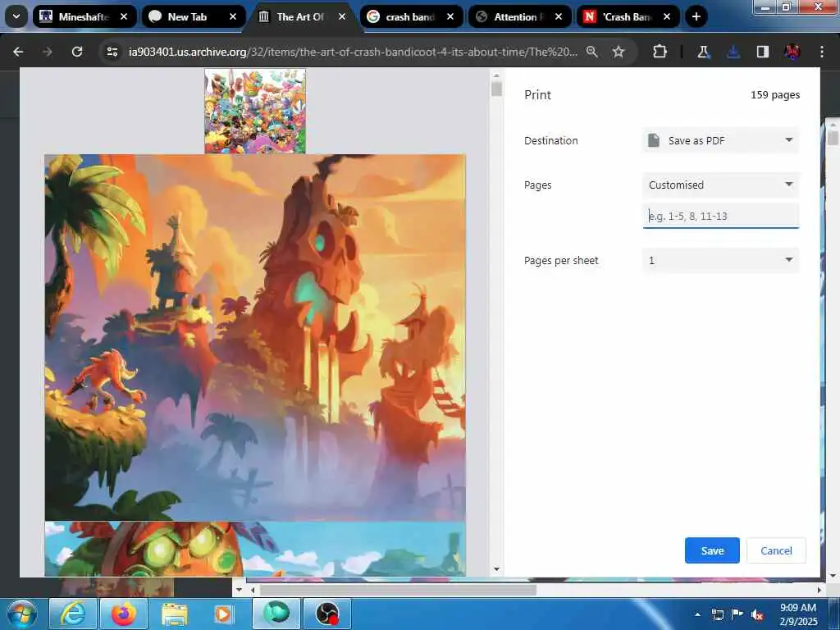Reload the current page

click(77, 52)
